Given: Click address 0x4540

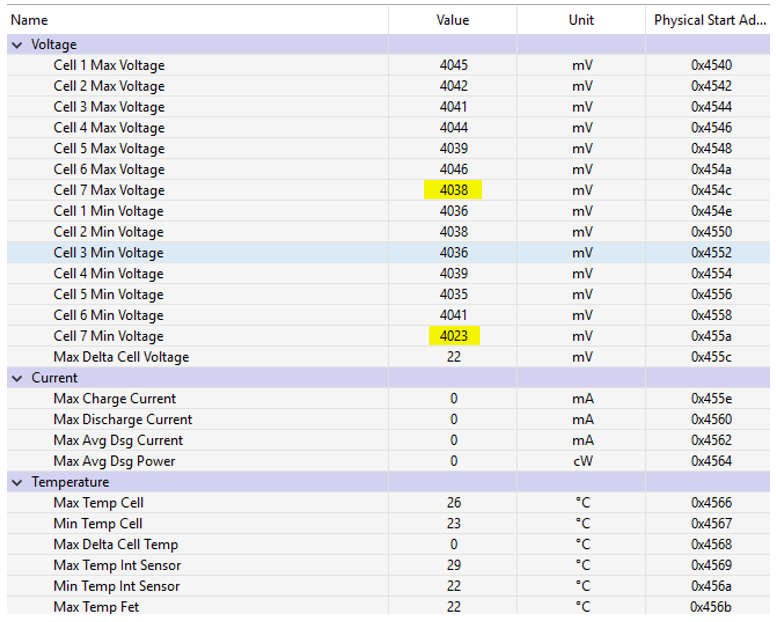Looking at the screenshot, I should point(711,65).
